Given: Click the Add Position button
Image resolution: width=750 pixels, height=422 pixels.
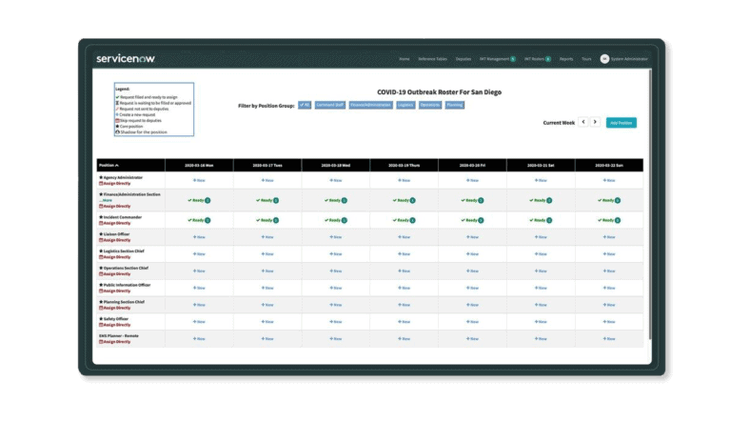Looking at the screenshot, I should (x=621, y=123).
